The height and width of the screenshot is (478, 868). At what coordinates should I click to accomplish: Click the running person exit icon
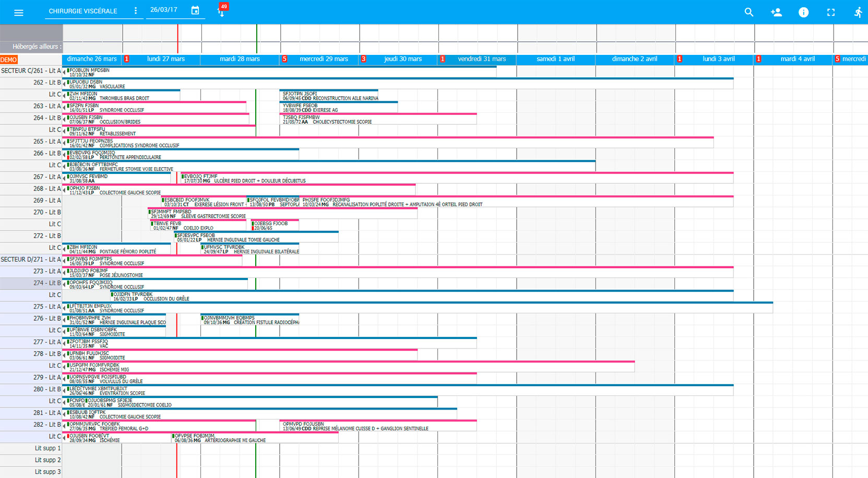click(858, 12)
